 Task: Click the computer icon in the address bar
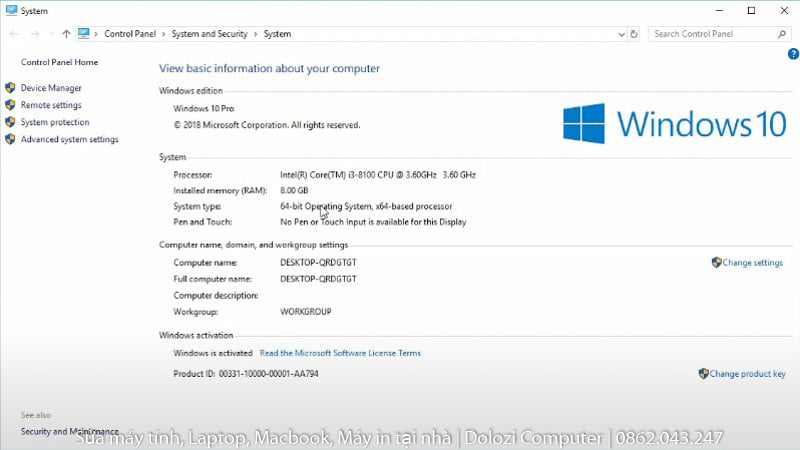click(x=85, y=34)
